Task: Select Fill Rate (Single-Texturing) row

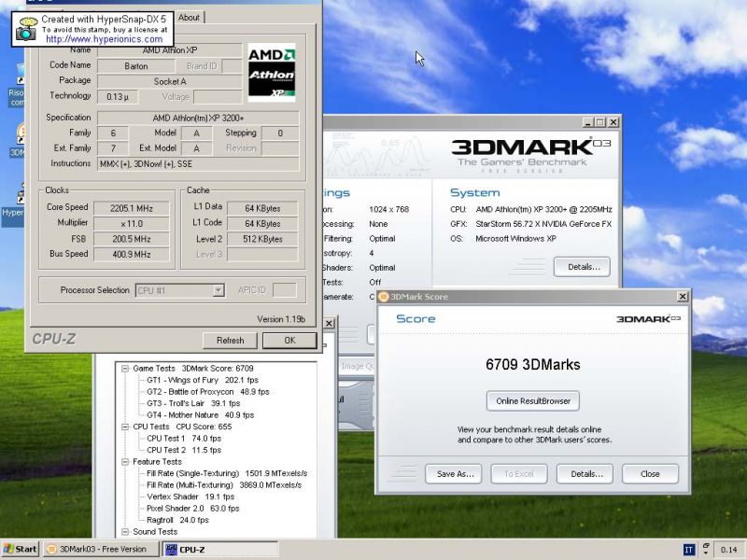Action: (227, 473)
